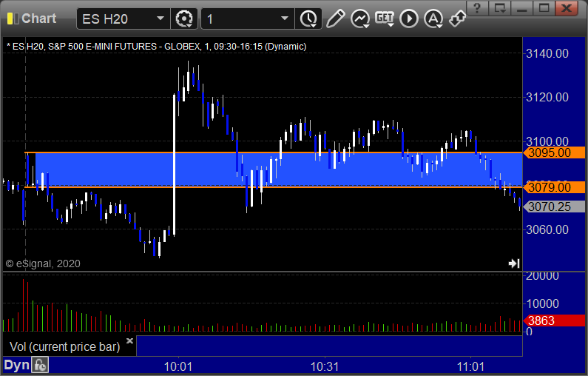Open the time template clock icon
The width and height of the screenshot is (588, 376).
tap(308, 19)
